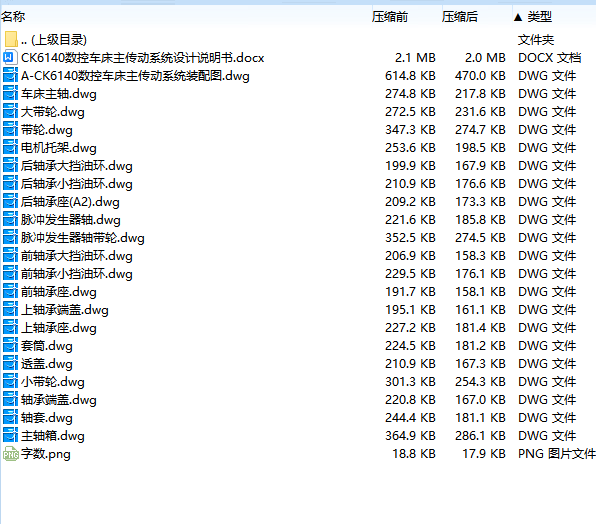Click the 274.5 KB compressed size value

click(480, 238)
